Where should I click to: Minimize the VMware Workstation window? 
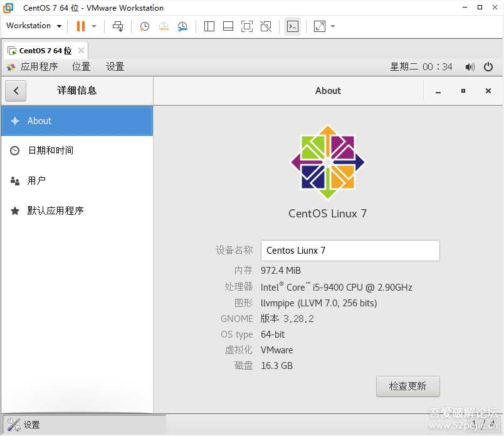[465, 7]
